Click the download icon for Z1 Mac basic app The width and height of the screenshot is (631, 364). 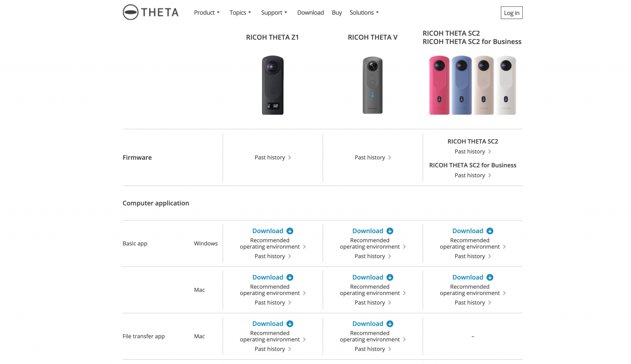pos(290,277)
